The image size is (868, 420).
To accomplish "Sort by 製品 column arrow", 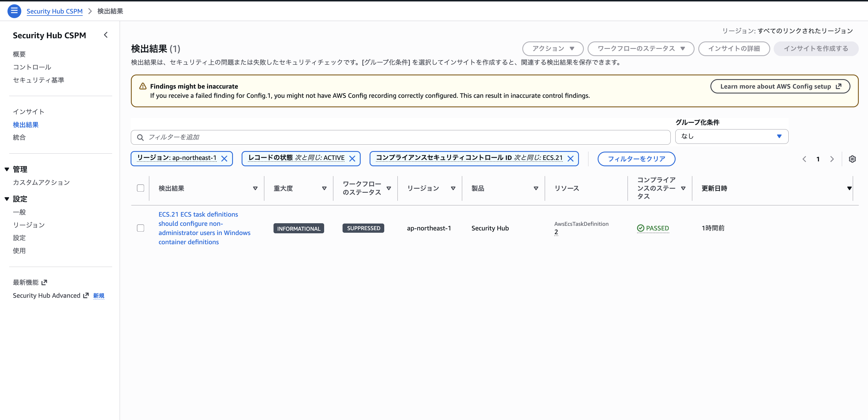I will click(536, 188).
